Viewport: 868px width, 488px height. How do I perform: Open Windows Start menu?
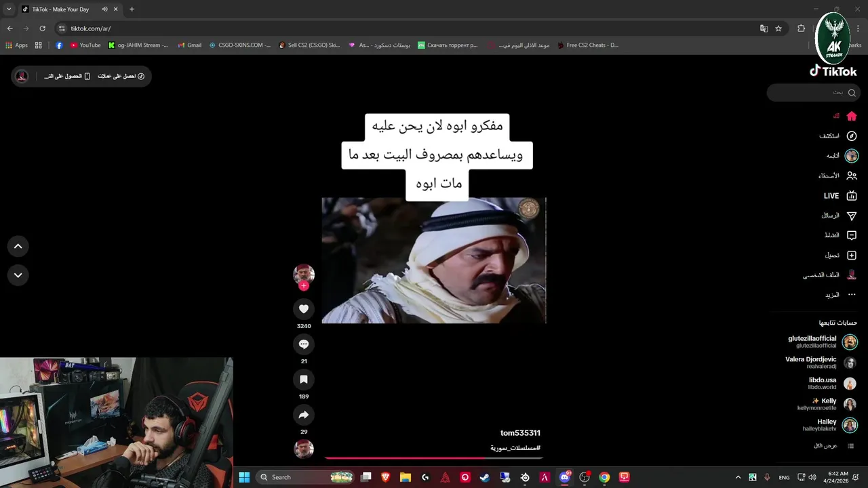coord(244,477)
